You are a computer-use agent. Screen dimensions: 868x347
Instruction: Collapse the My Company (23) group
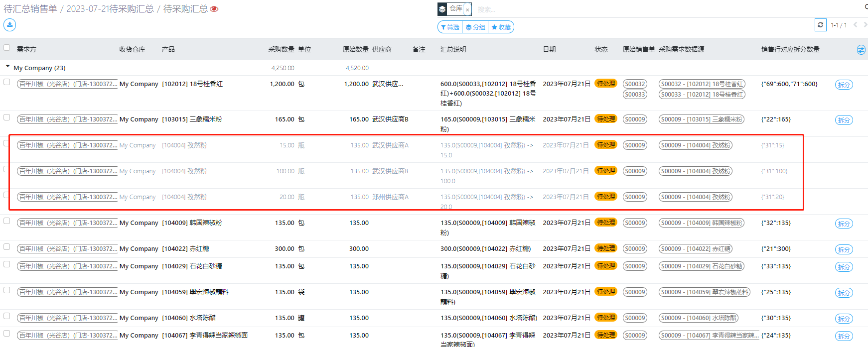7,66
